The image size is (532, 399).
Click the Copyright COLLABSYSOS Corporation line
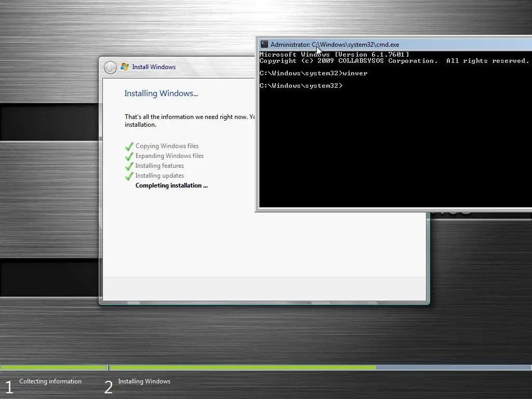[394, 61]
